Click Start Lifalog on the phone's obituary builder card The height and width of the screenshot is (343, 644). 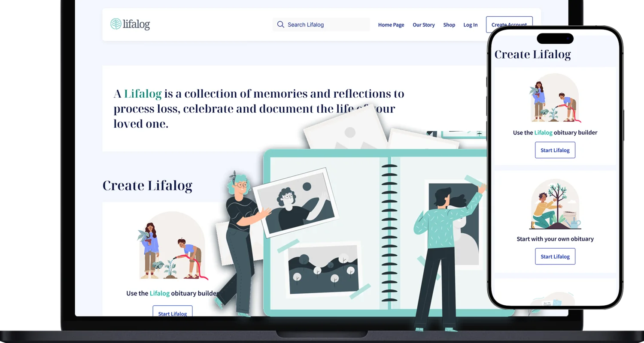coord(555,150)
